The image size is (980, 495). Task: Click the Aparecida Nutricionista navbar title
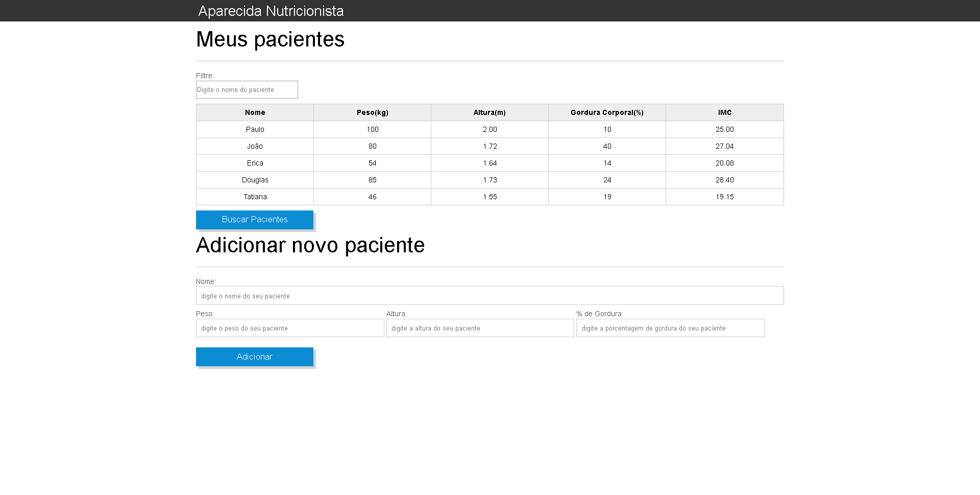click(271, 10)
